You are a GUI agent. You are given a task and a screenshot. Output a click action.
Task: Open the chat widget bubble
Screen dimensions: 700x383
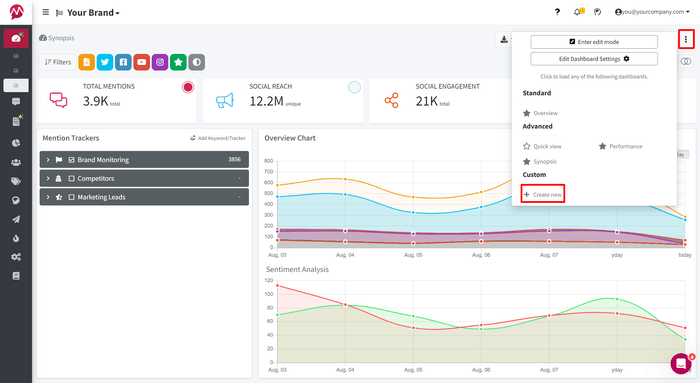click(x=681, y=363)
